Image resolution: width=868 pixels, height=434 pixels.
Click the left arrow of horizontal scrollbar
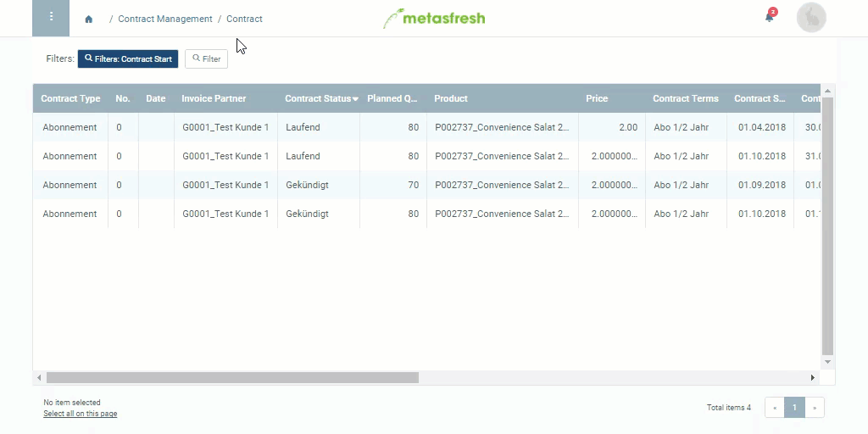[39, 377]
